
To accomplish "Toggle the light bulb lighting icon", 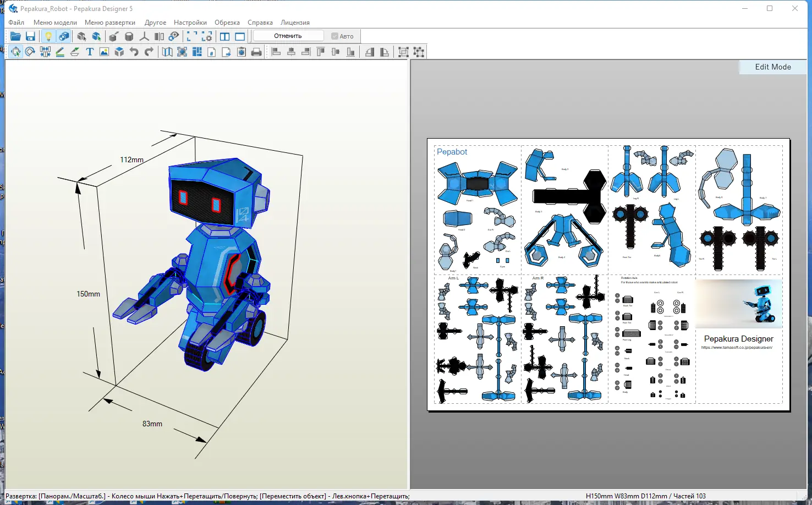I will point(48,36).
